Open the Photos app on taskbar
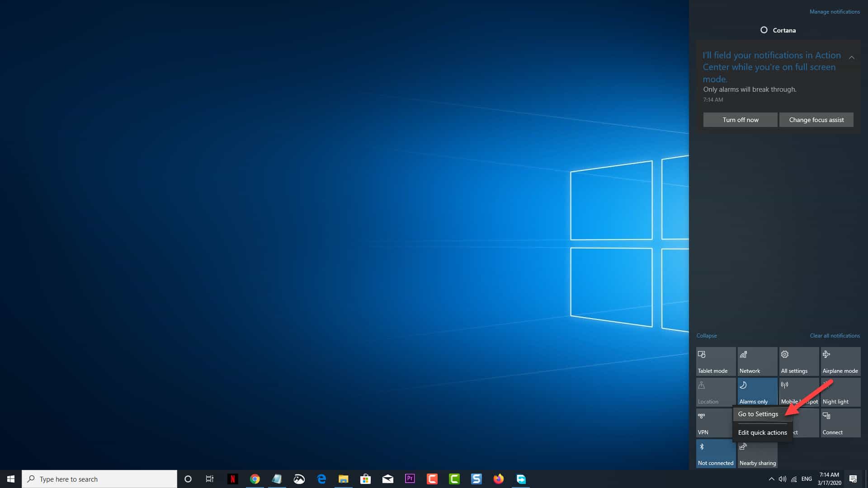 299,479
